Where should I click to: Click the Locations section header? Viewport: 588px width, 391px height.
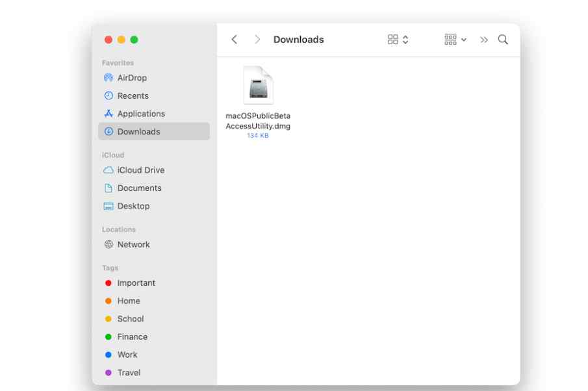[x=118, y=229]
